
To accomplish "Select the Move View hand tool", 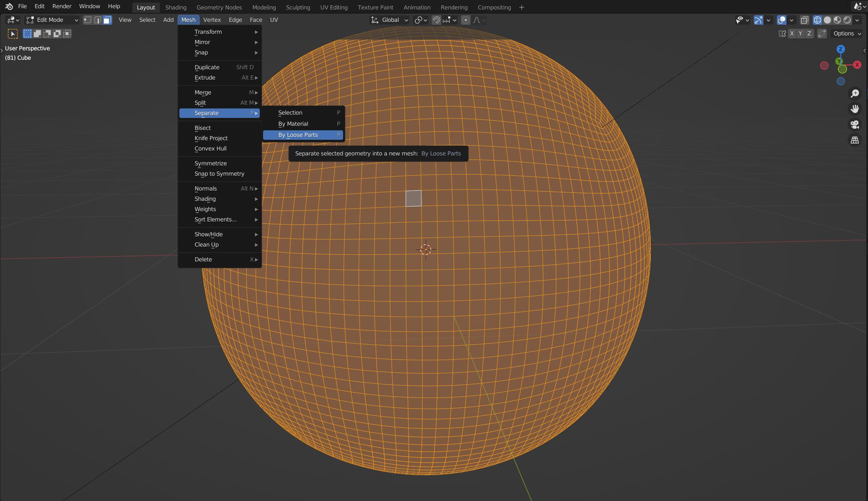I will (855, 109).
